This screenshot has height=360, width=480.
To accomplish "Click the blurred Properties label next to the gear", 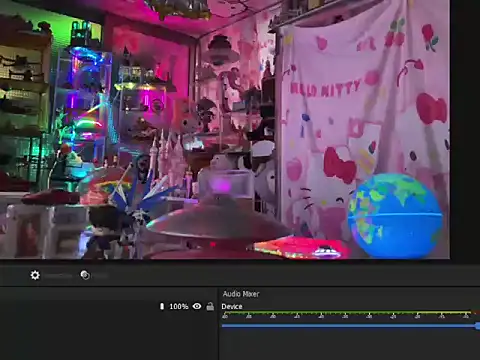I will pyautogui.click(x=59, y=276).
